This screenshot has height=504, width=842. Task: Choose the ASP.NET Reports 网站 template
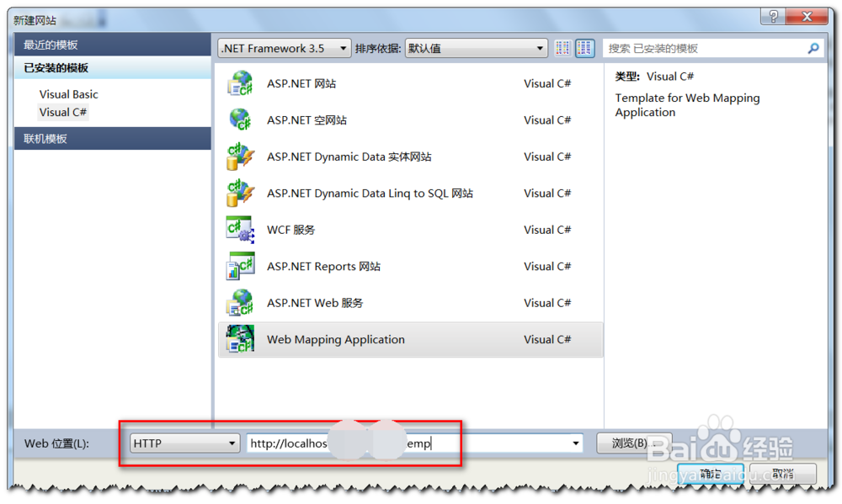pos(240,266)
